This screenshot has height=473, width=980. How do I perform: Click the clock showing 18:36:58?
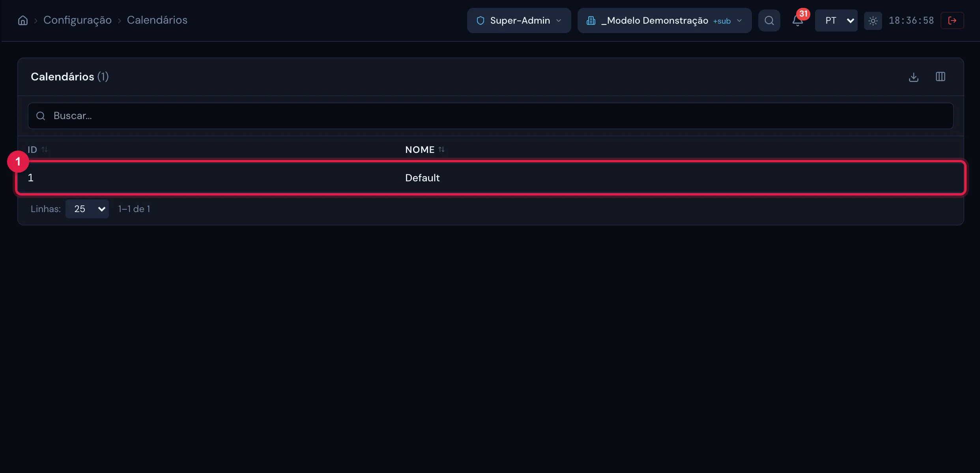911,20
